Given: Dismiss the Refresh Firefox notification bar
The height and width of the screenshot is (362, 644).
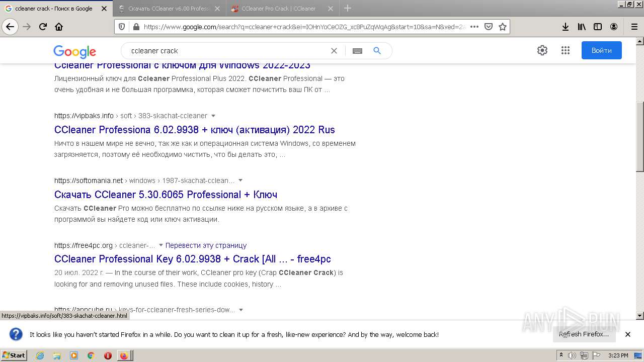Looking at the screenshot, I should pyautogui.click(x=627, y=334).
